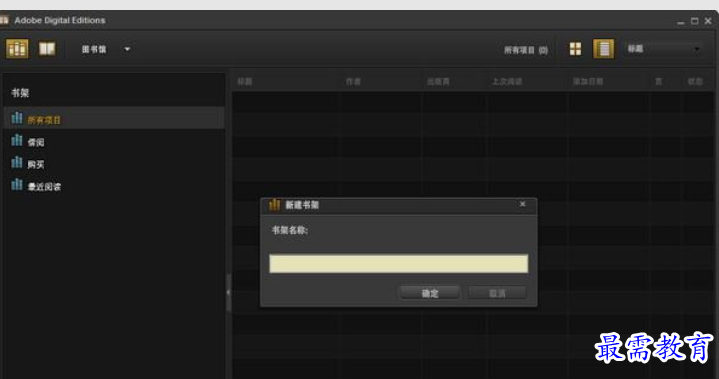719x379 pixels.
Task: Confirm new bookshelf with 确定 button
Action: (430, 293)
